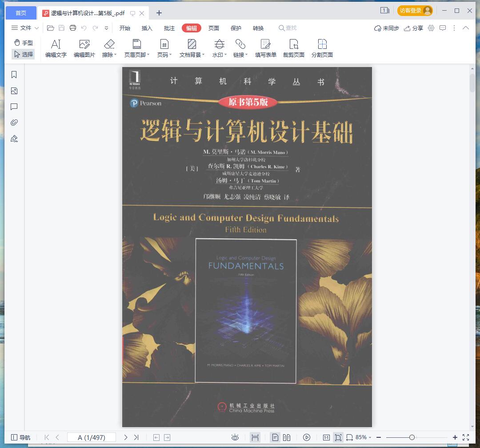Select the Crop Page tool
The width and height of the screenshot is (480, 448).
click(294, 48)
